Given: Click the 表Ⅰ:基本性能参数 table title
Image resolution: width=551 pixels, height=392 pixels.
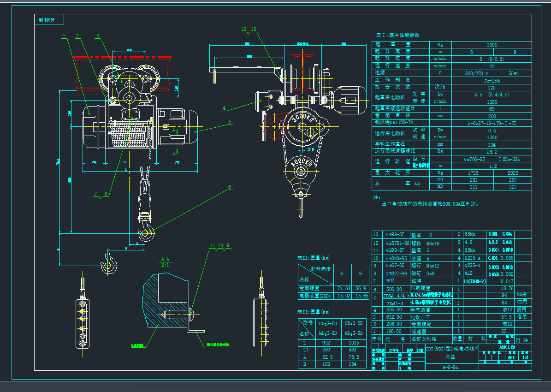Looking at the screenshot, I should 397,35.
